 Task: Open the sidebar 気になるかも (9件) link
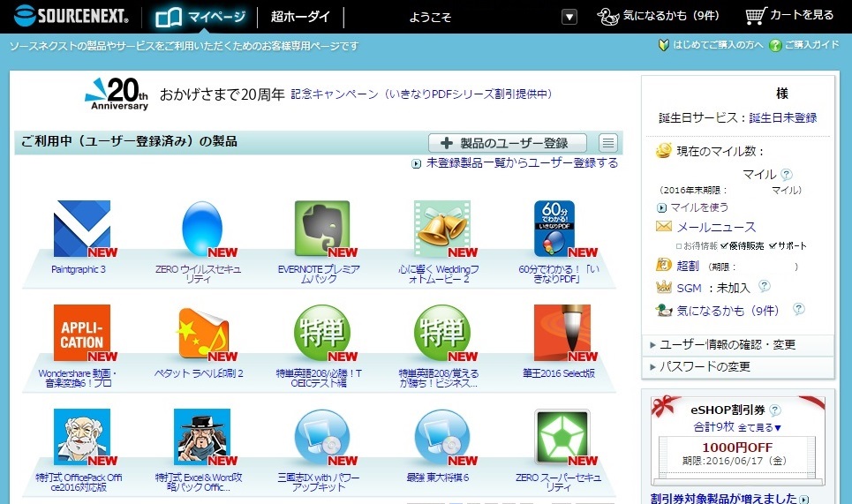click(x=728, y=311)
